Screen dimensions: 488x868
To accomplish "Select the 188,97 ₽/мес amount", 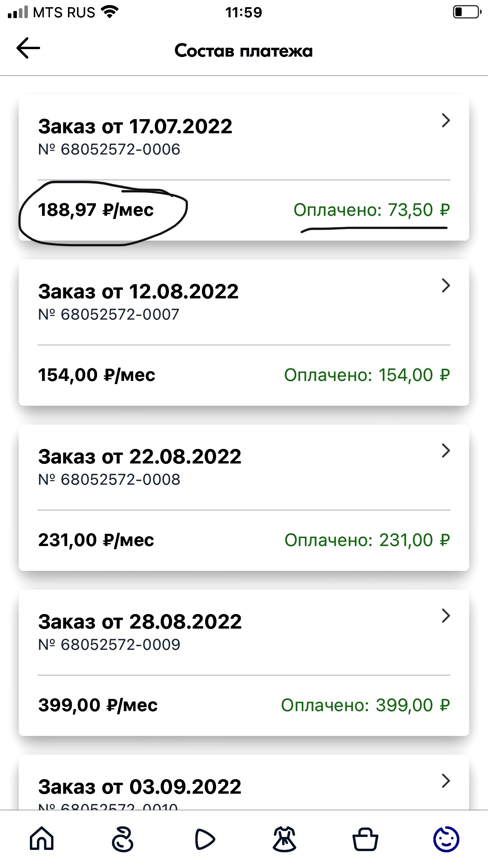I will tap(96, 210).
